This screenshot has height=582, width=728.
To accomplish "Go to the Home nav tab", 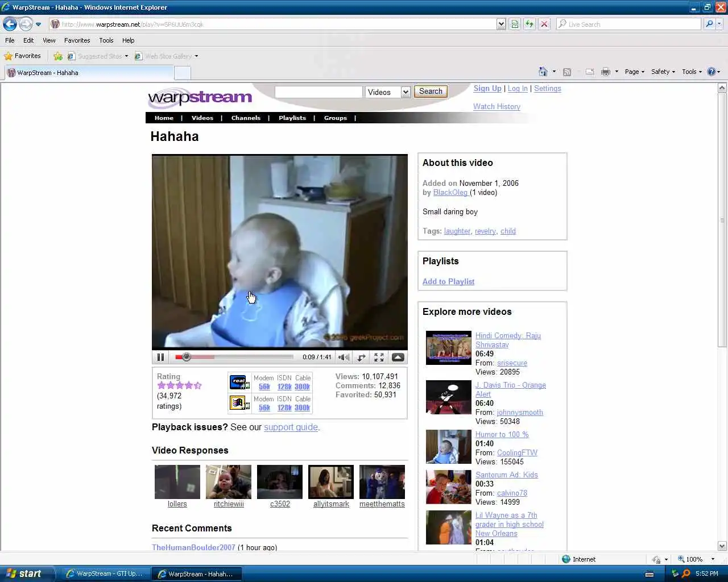I will (x=164, y=118).
